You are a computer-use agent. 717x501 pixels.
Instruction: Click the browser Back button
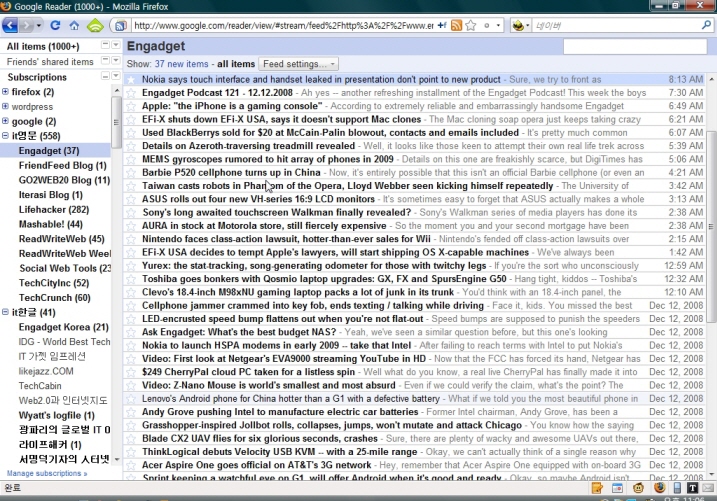[10, 25]
